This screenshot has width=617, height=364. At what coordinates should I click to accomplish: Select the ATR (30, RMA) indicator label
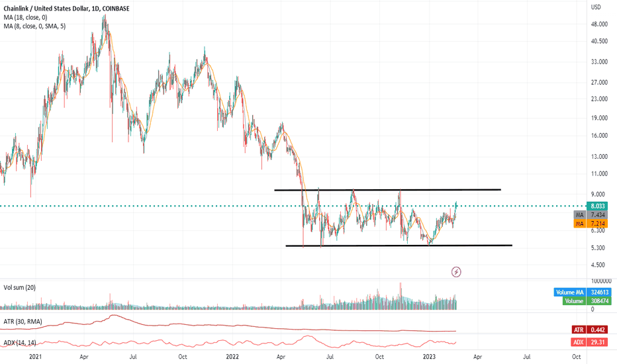(x=23, y=322)
